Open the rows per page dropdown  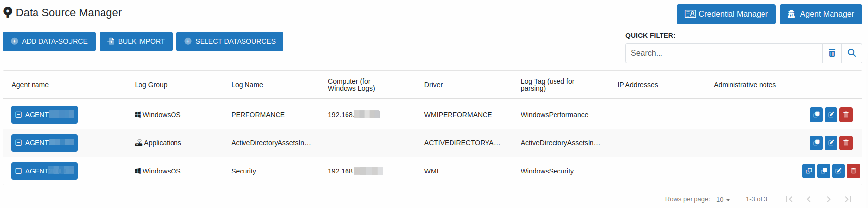[723, 200]
